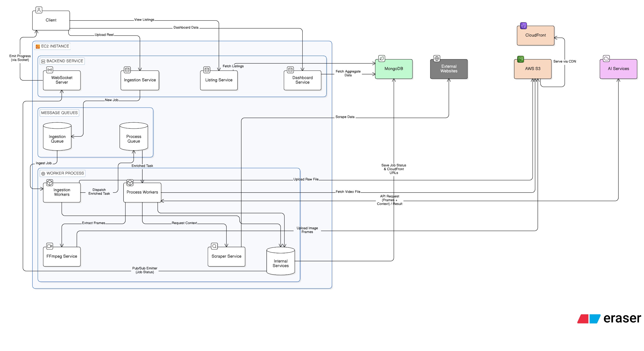The image size is (644, 351).
Task: Select the CloudFront node
Action: pos(536,36)
